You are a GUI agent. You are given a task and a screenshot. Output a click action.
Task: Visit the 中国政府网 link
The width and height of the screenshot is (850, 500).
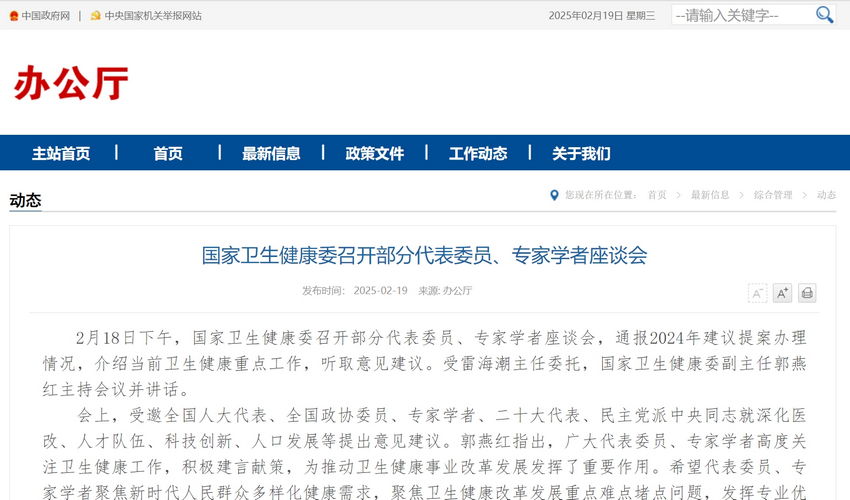(46, 16)
